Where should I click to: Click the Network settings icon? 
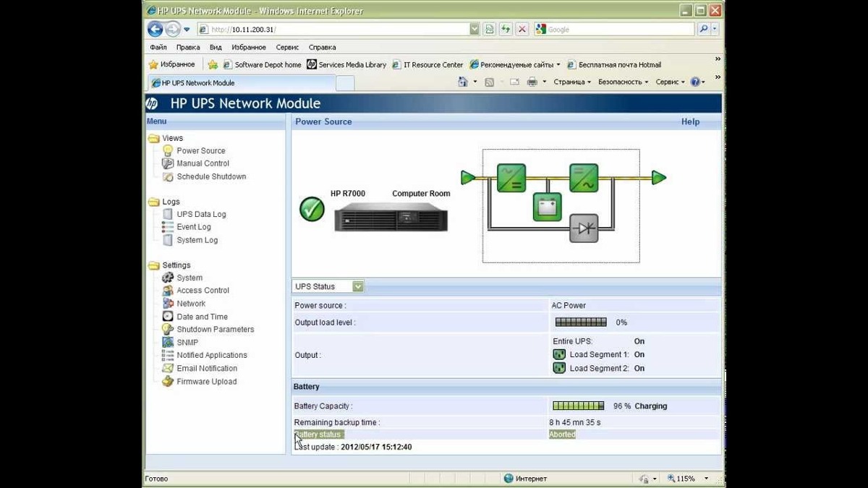point(168,304)
